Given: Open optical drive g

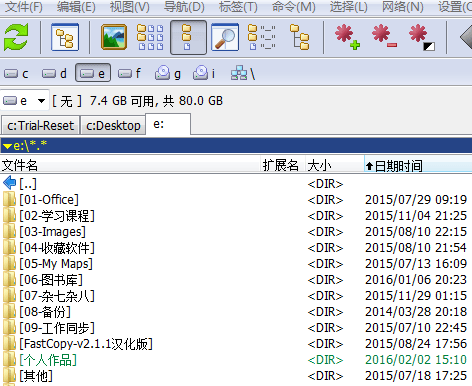Looking at the screenshot, I should click(x=168, y=73).
